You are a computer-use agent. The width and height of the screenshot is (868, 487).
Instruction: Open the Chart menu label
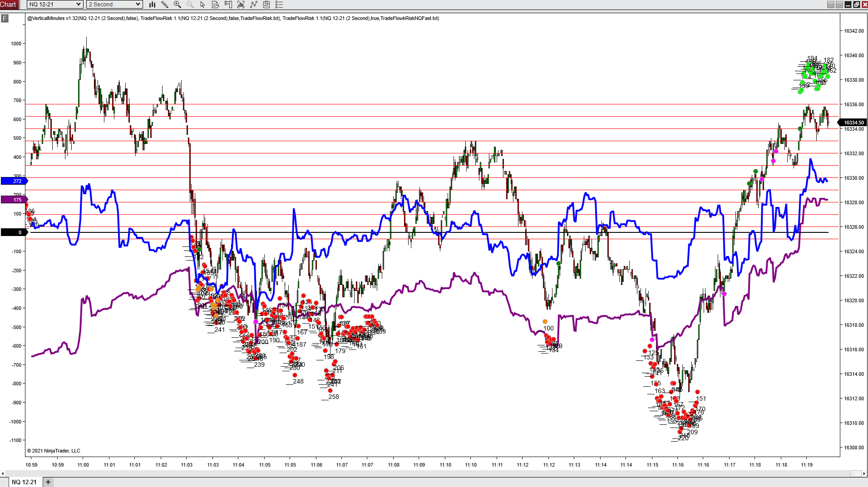tap(8, 5)
